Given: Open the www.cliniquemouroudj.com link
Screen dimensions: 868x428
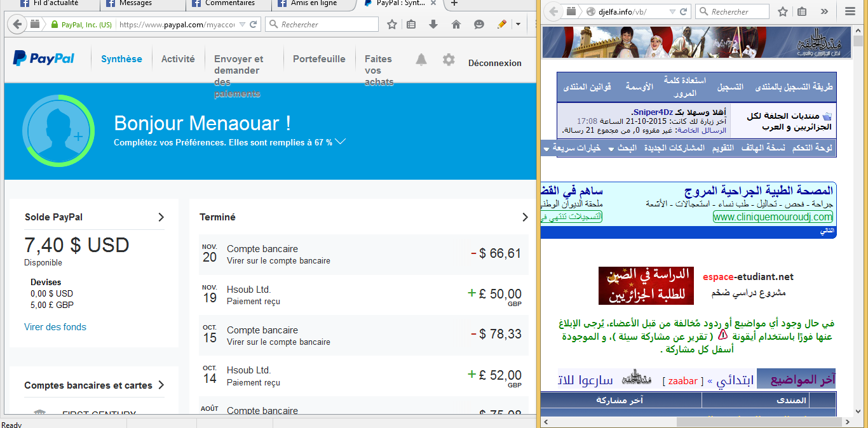Looking at the screenshot, I should coord(773,217).
